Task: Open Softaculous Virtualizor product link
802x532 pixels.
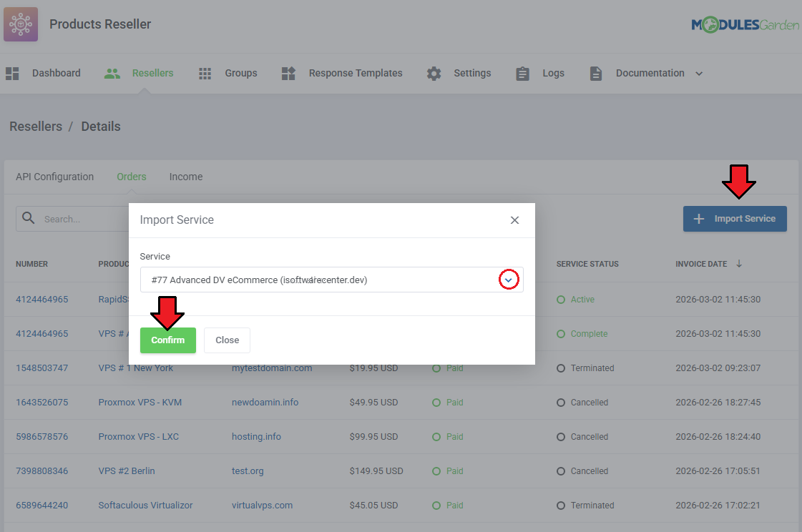Action: 145,506
